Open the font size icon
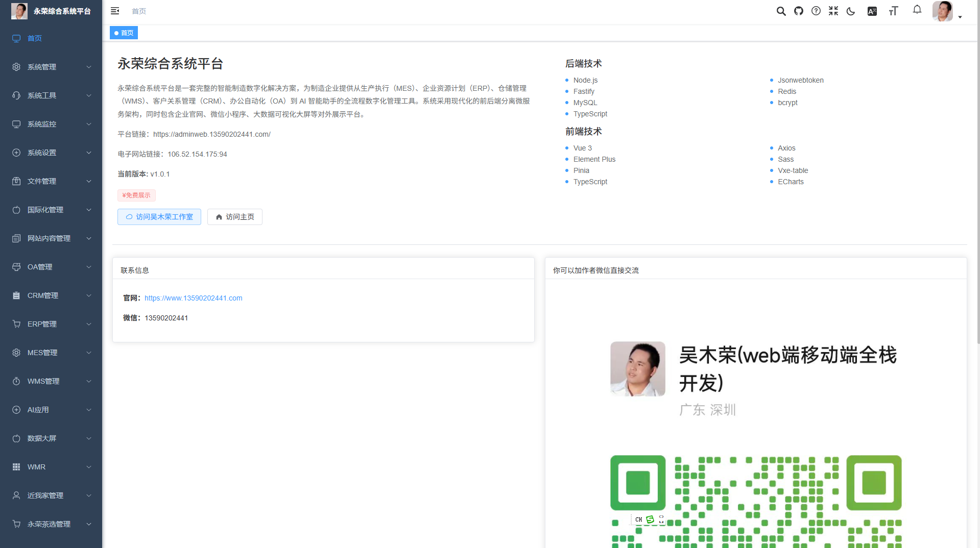Screen dimensions: 980x548 [x=893, y=11]
